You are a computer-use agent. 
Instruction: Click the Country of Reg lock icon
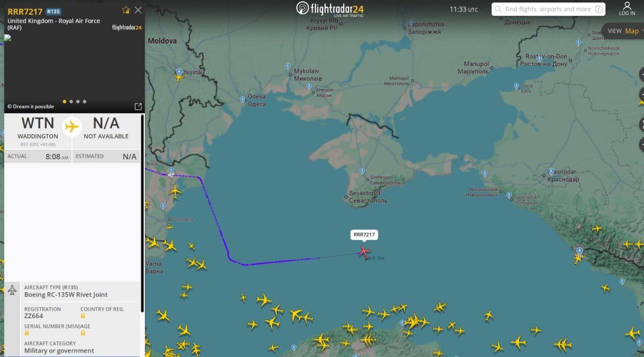pos(83,316)
